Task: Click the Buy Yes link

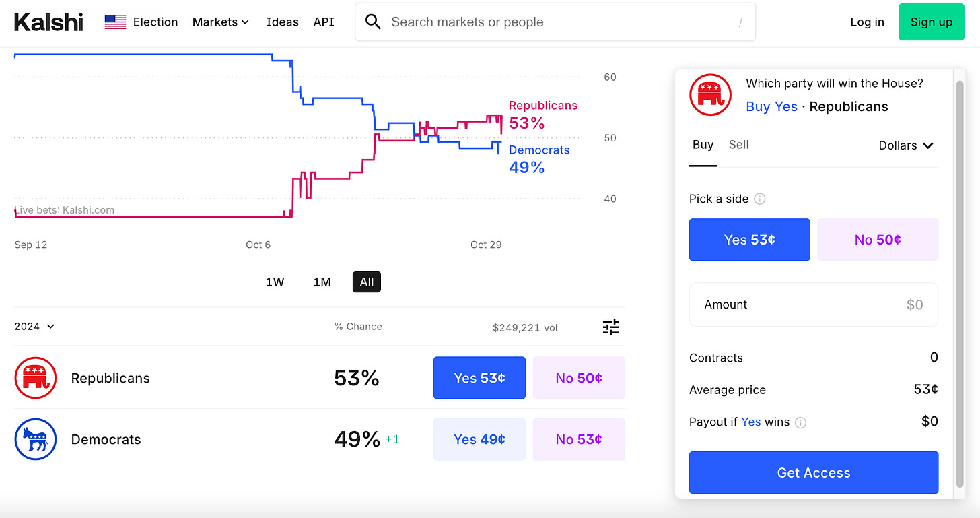Action: (772, 107)
